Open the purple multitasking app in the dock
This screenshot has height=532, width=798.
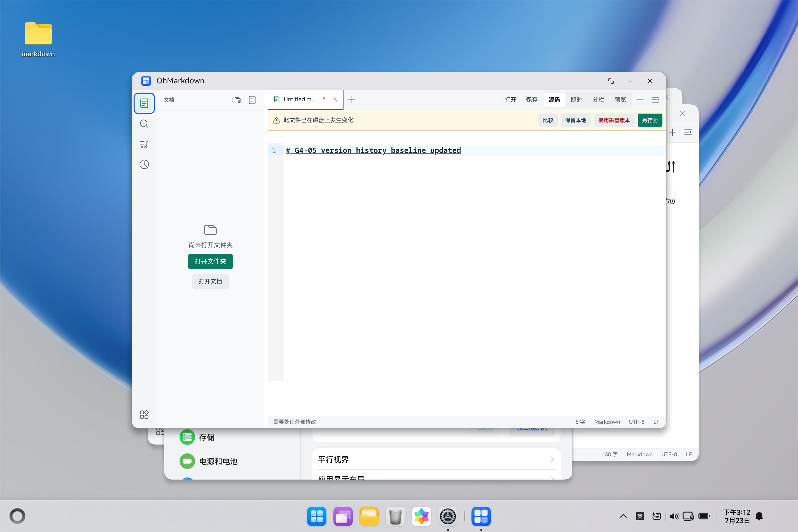pos(343,516)
